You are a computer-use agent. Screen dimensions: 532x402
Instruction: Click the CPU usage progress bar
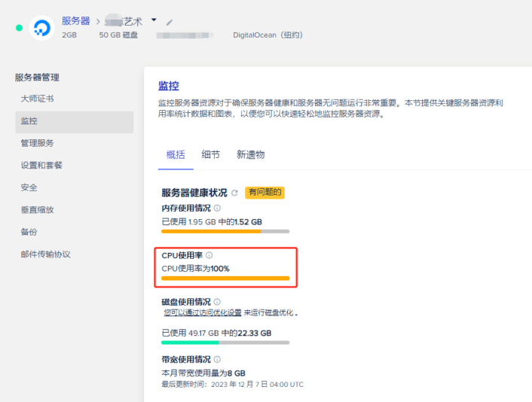coord(225,279)
